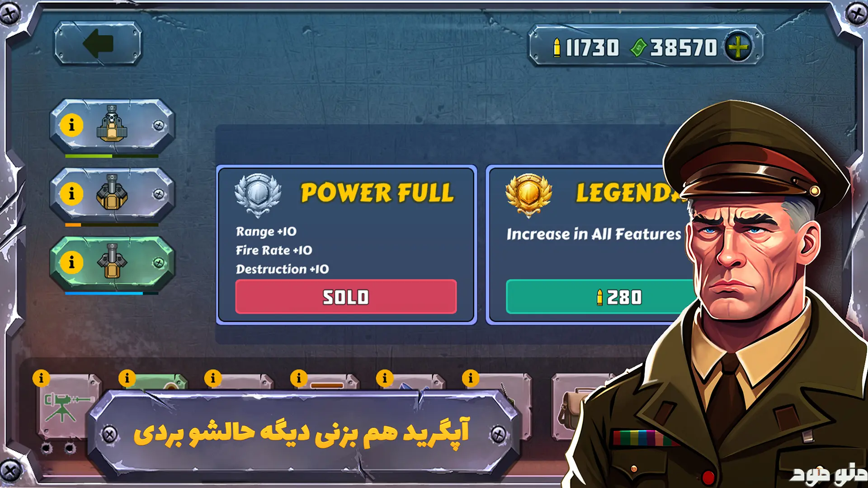Open info icon on second bottom weapon slot

click(127, 378)
